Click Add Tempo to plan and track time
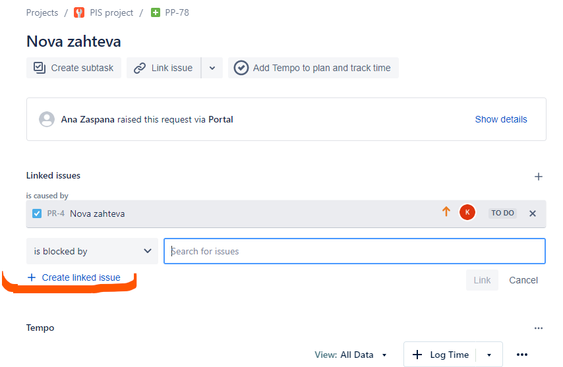 tap(313, 68)
